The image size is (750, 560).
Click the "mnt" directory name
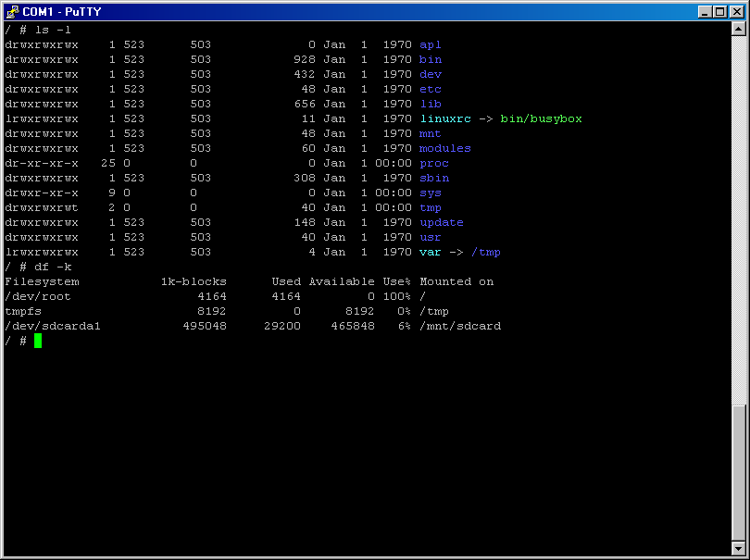coord(430,133)
